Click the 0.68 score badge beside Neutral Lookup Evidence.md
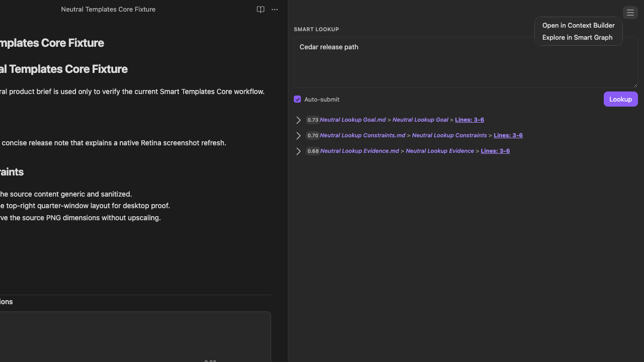This screenshot has height=362, width=644. click(x=313, y=151)
